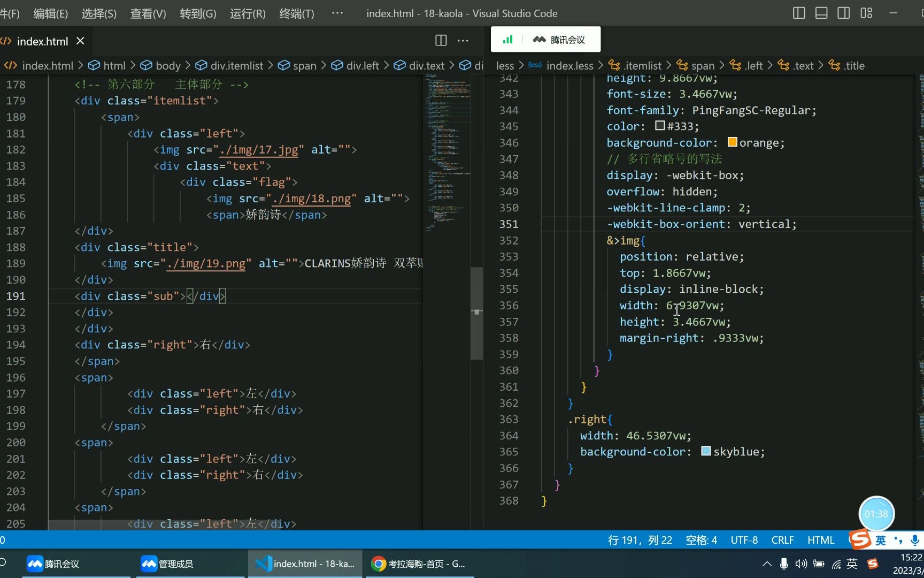Open the 15:22 clock and date
The width and height of the screenshot is (924, 578).
pos(908,564)
